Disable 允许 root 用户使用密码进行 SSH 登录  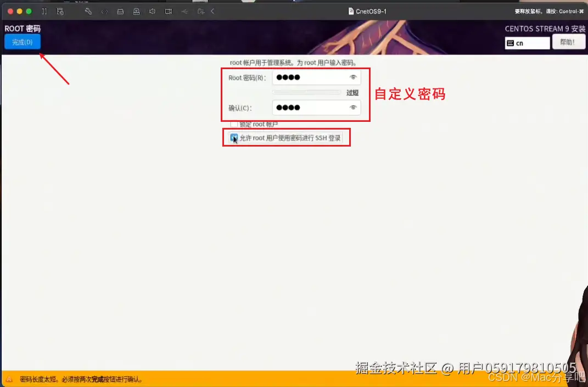point(234,138)
